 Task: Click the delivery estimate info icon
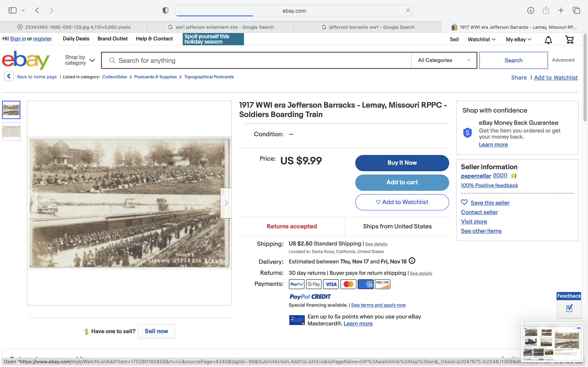[412, 261]
